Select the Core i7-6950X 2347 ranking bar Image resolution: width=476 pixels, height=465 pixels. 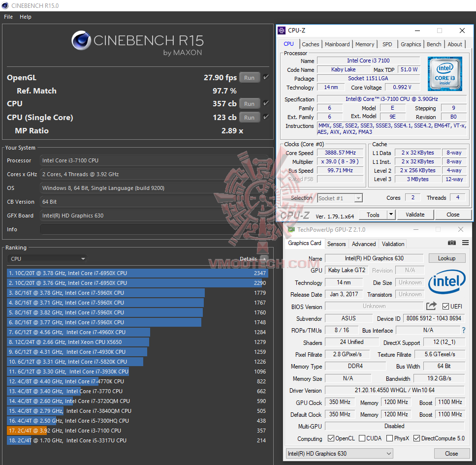[137, 273]
